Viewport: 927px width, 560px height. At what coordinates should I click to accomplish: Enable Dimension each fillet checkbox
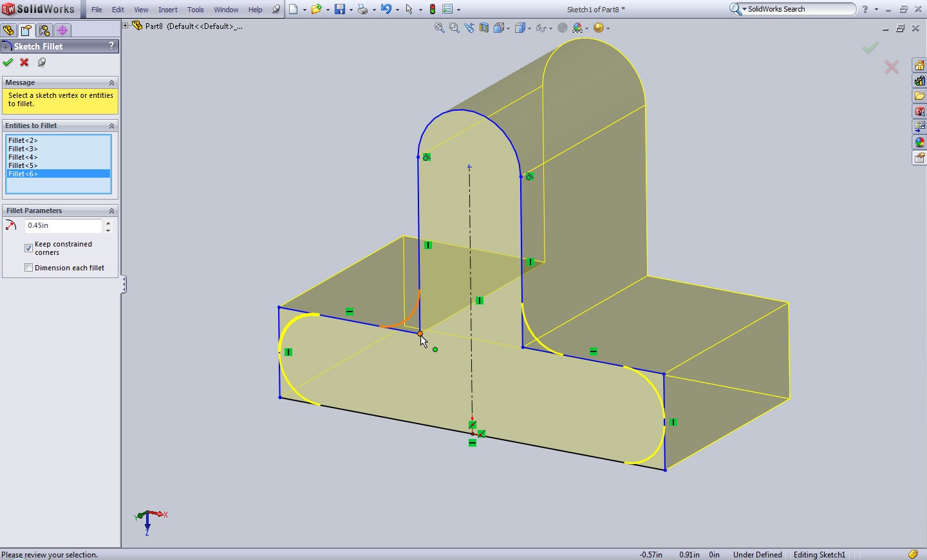[28, 268]
